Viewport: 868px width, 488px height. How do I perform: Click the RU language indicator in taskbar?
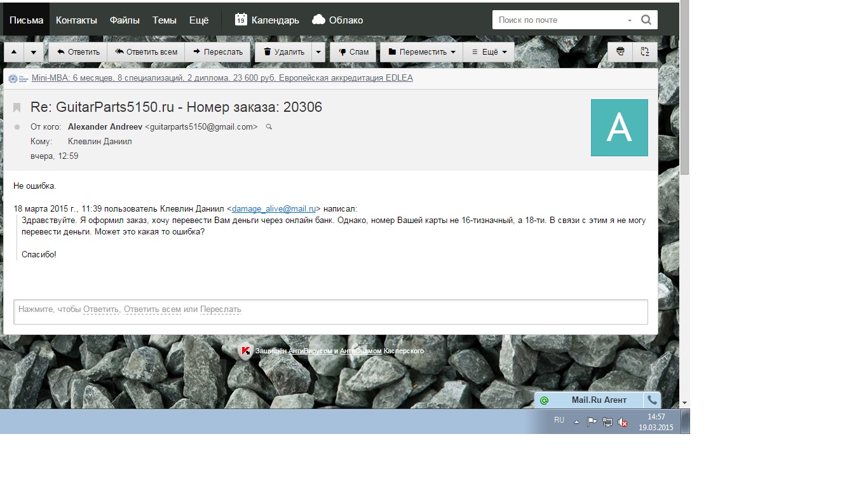coord(559,420)
